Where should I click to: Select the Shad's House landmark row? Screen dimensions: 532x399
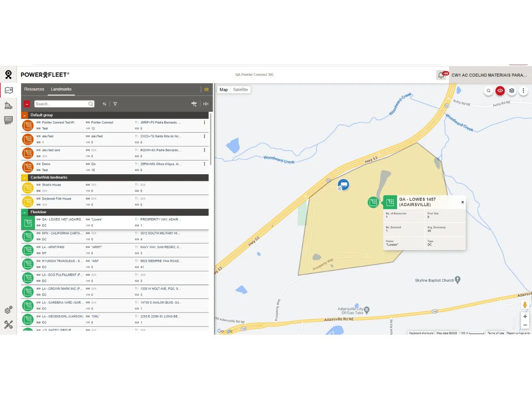point(115,188)
